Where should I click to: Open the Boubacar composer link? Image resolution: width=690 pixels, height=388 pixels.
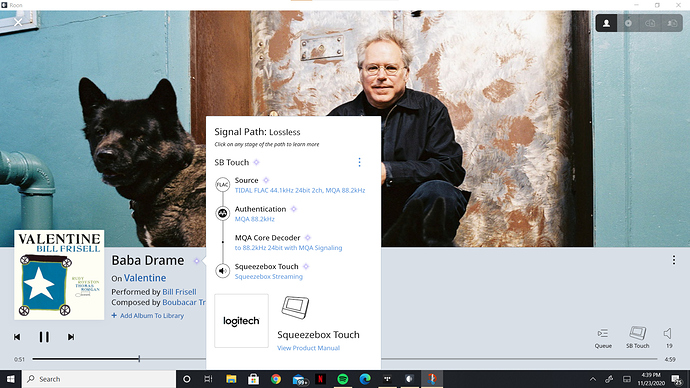point(184,303)
